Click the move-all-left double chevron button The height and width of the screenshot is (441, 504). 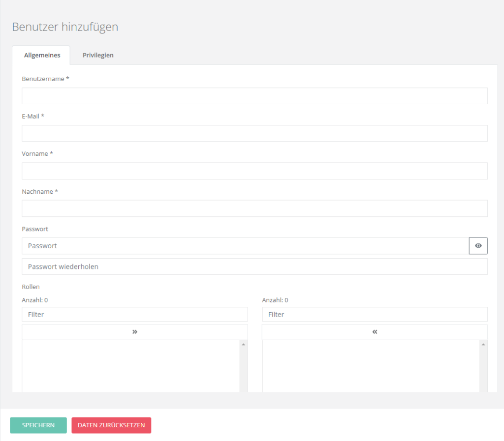[375, 332]
